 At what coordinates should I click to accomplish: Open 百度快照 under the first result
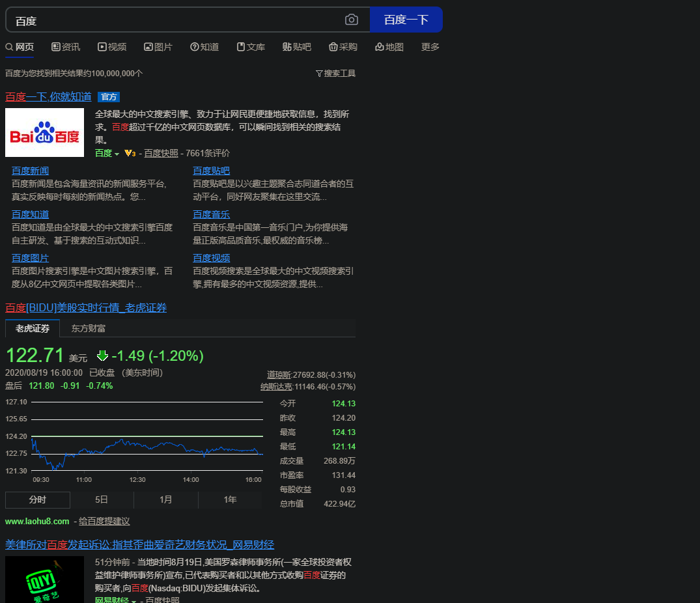[x=161, y=153]
